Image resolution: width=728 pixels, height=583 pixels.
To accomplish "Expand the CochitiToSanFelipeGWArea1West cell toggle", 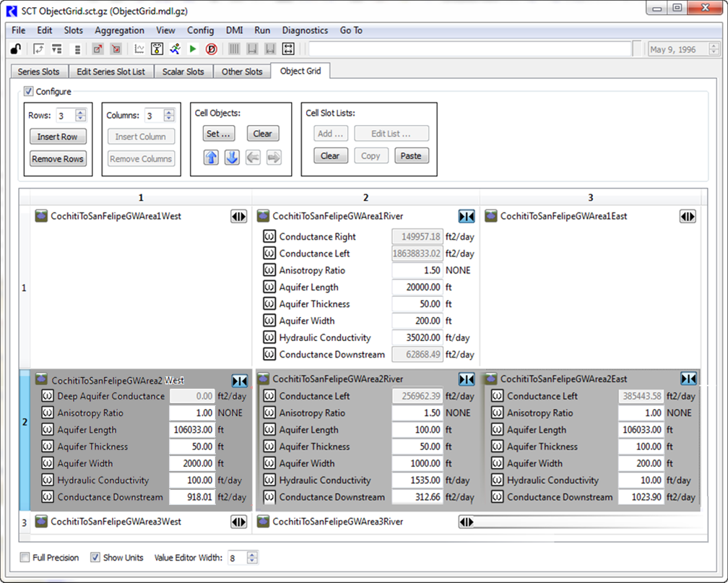I will tap(238, 217).
